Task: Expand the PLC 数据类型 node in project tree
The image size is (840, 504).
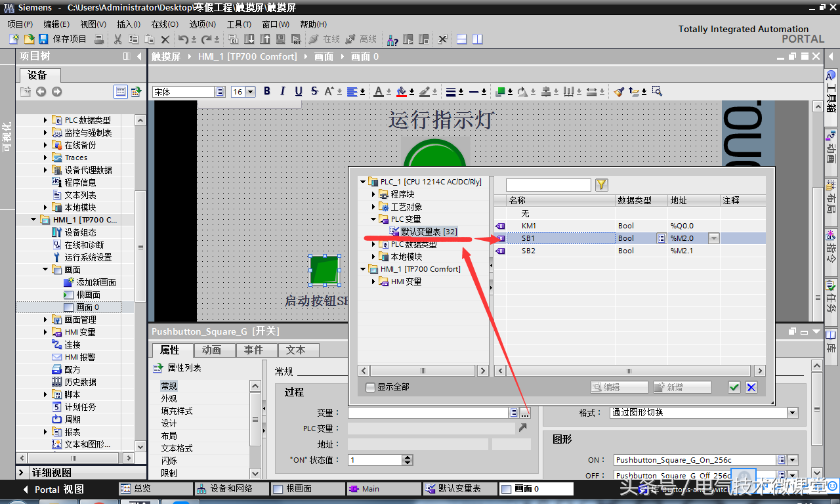Action: (45, 120)
